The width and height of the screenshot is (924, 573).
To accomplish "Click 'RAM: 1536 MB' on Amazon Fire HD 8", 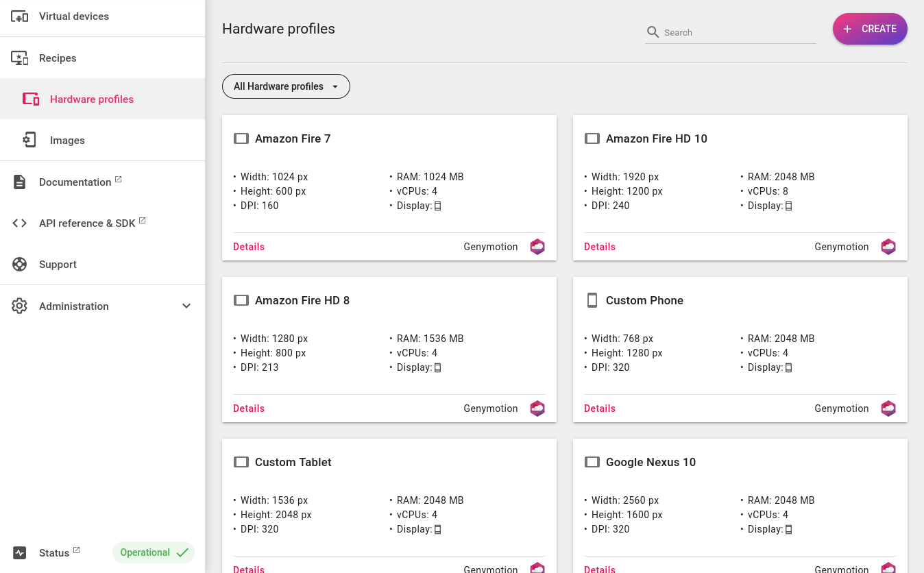I will [430, 339].
